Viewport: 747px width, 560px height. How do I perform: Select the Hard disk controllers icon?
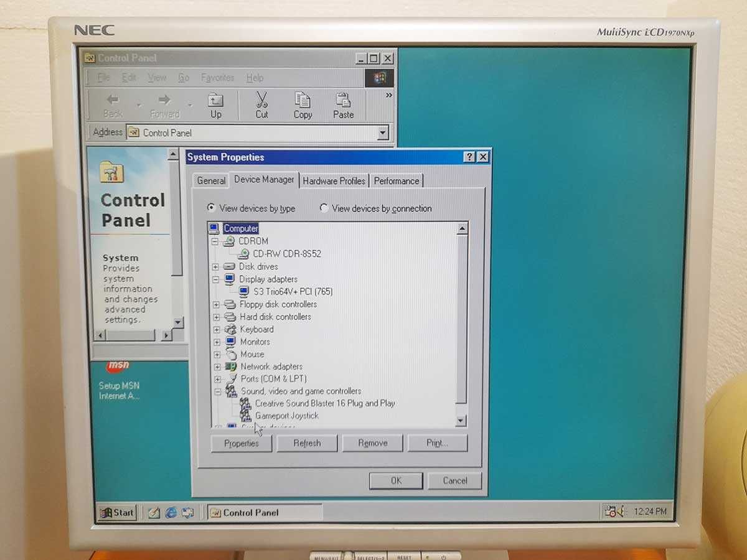tap(230, 317)
